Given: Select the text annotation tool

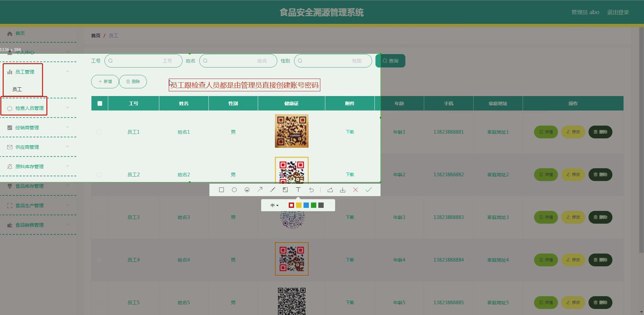Looking at the screenshot, I should (x=298, y=190).
